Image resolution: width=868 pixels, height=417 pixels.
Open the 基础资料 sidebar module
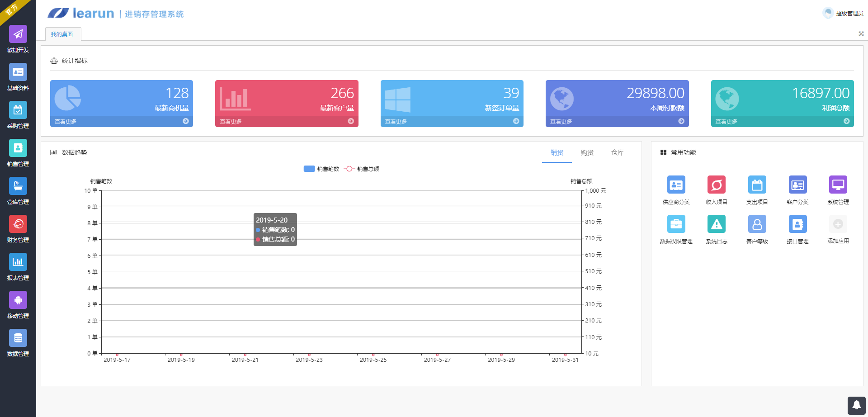18,77
